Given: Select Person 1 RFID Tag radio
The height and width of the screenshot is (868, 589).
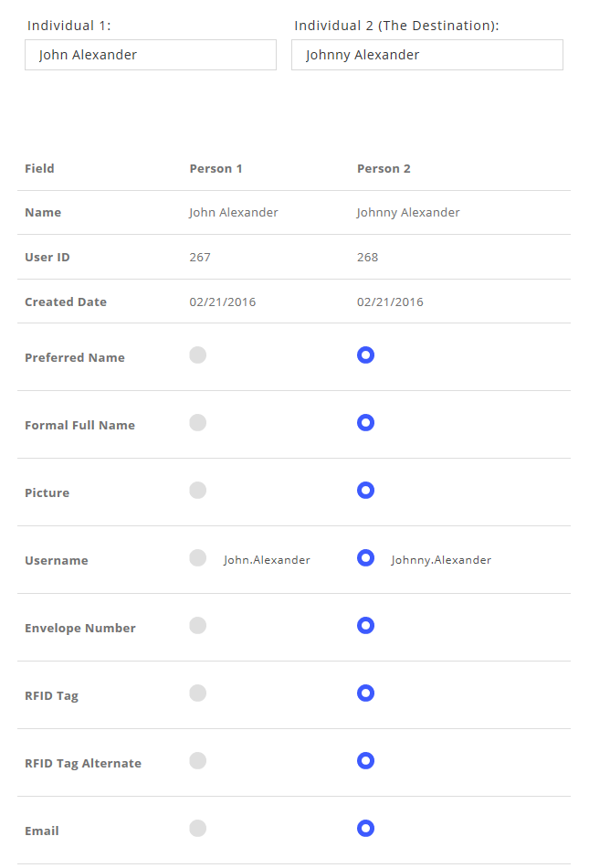Looking at the screenshot, I should (198, 693).
